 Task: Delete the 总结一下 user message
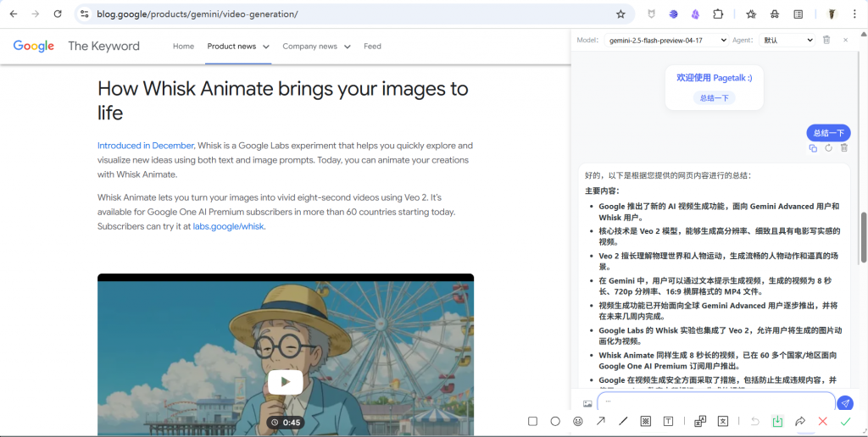tap(843, 147)
